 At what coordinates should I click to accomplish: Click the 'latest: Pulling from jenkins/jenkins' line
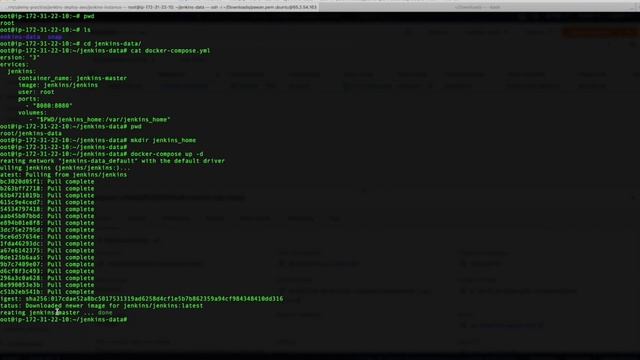pos(63,175)
